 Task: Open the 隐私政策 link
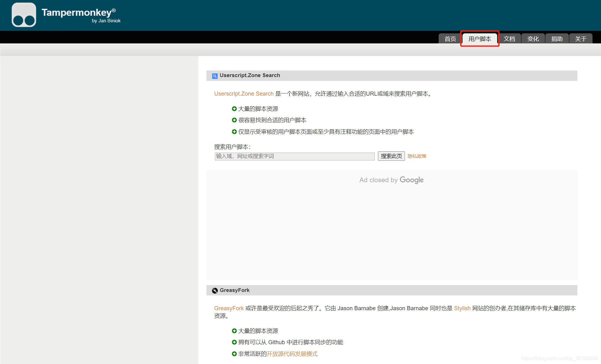pos(417,156)
